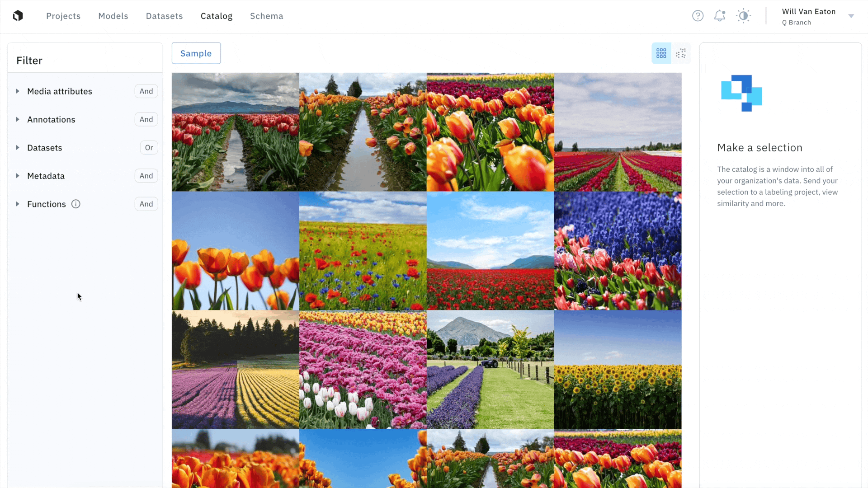Click the Will Van Eaton user name

click(809, 12)
